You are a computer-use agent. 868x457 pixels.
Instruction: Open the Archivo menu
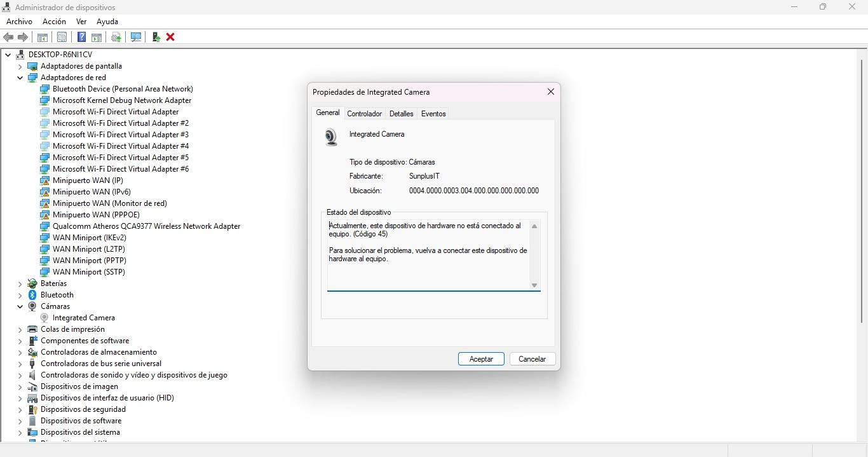point(19,22)
